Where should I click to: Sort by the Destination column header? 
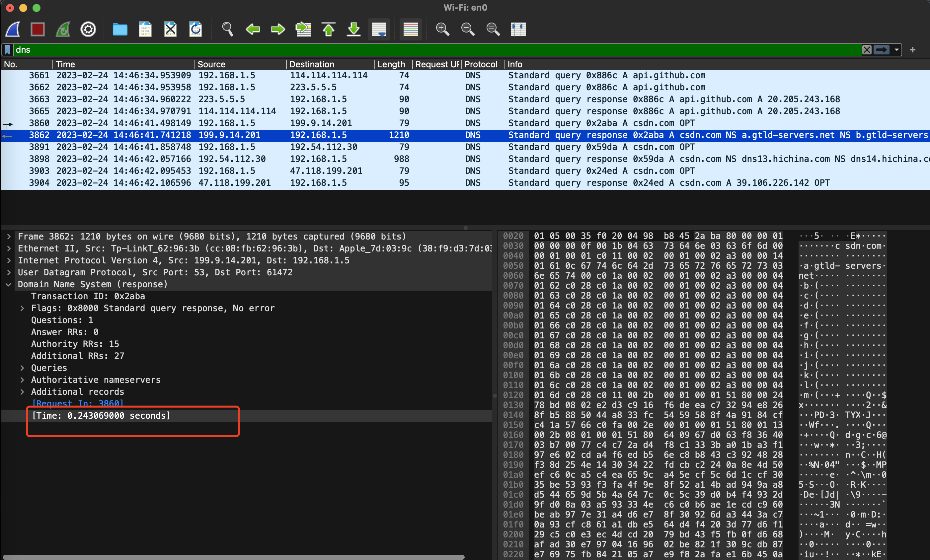point(330,64)
